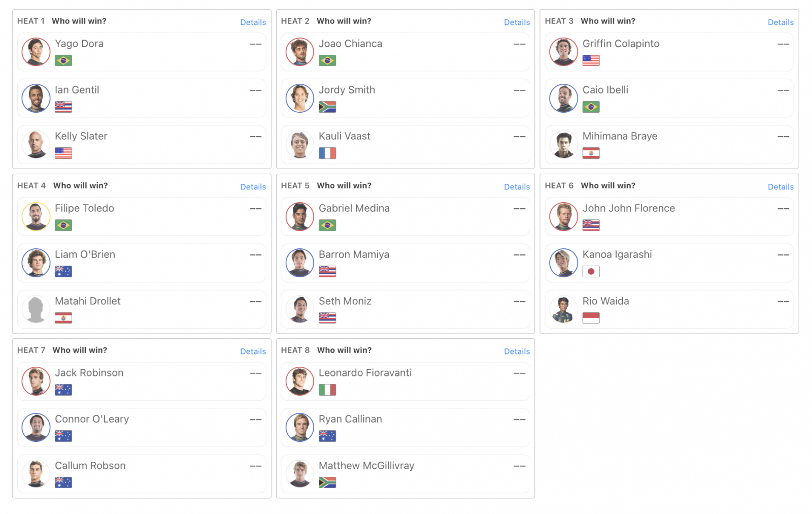Select Ryan Callinan's name in Heat 8

pyautogui.click(x=350, y=419)
